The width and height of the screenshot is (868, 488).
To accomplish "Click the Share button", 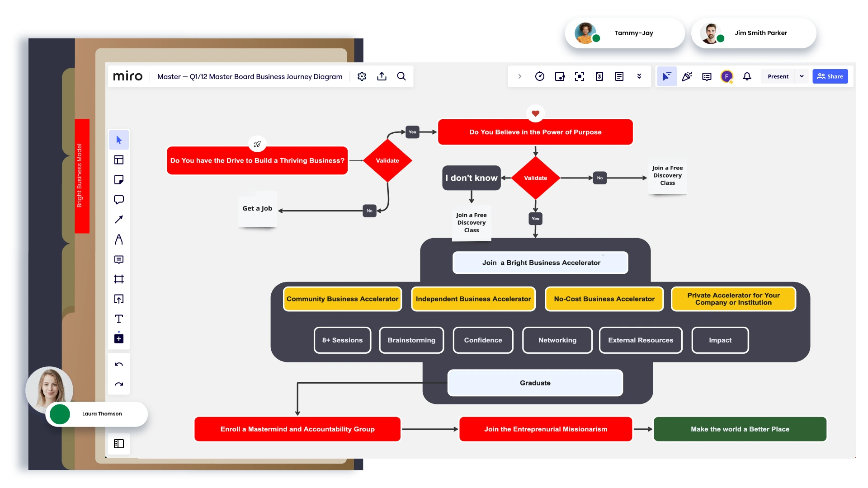I will (831, 76).
